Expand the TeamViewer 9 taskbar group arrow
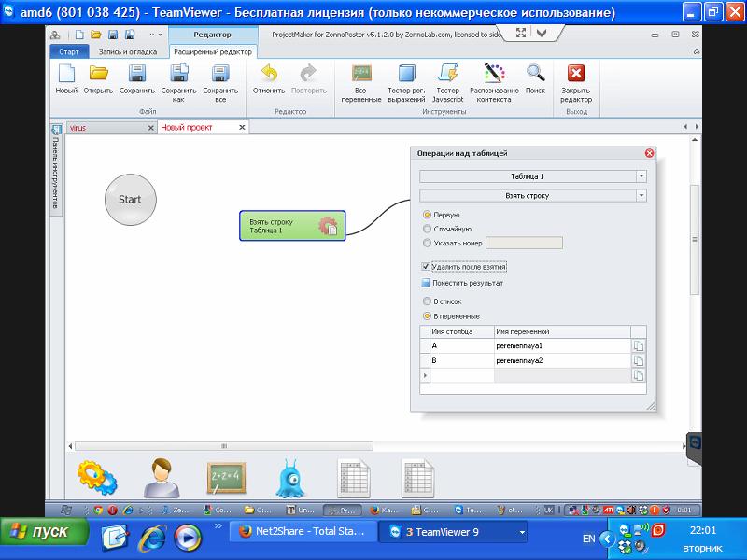Screen dimensions: 747x560 coord(522,532)
